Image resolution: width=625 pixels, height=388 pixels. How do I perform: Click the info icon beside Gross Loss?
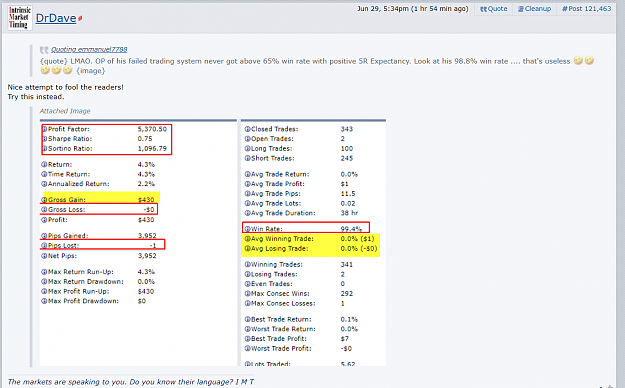[x=44, y=210]
